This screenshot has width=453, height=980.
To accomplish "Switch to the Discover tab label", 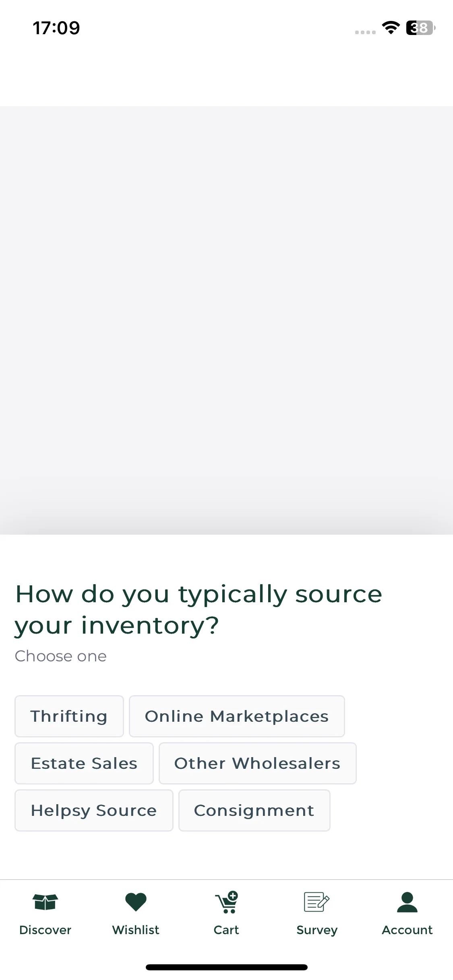I will (46, 930).
